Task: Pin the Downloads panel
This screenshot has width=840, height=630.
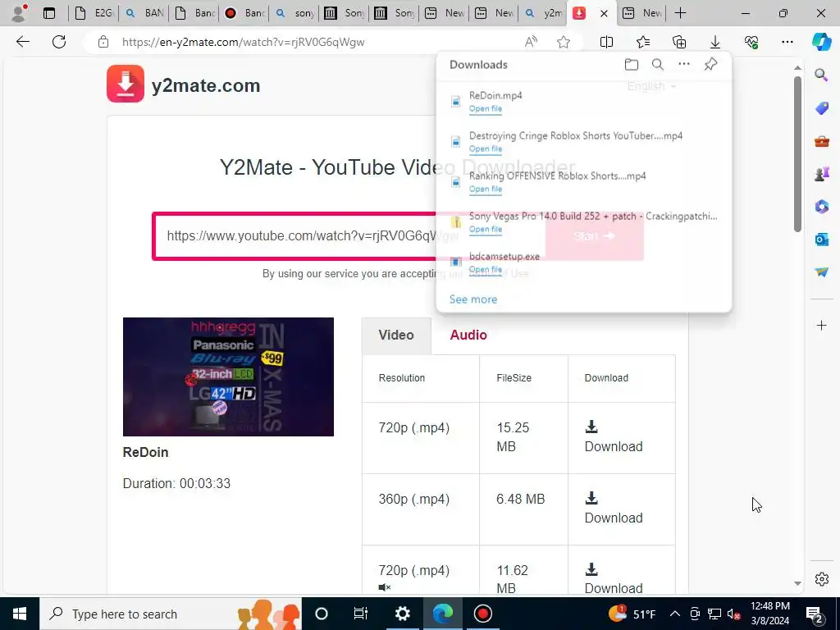Action: (710, 64)
